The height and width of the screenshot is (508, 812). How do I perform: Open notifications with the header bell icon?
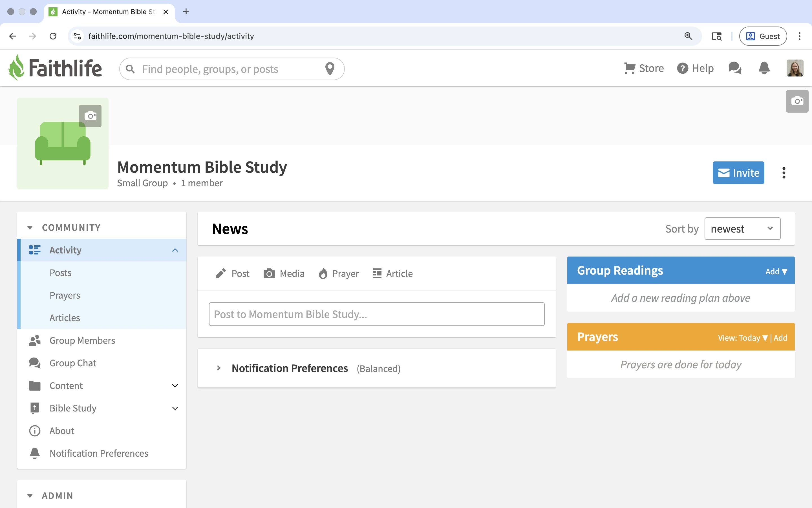pos(764,68)
